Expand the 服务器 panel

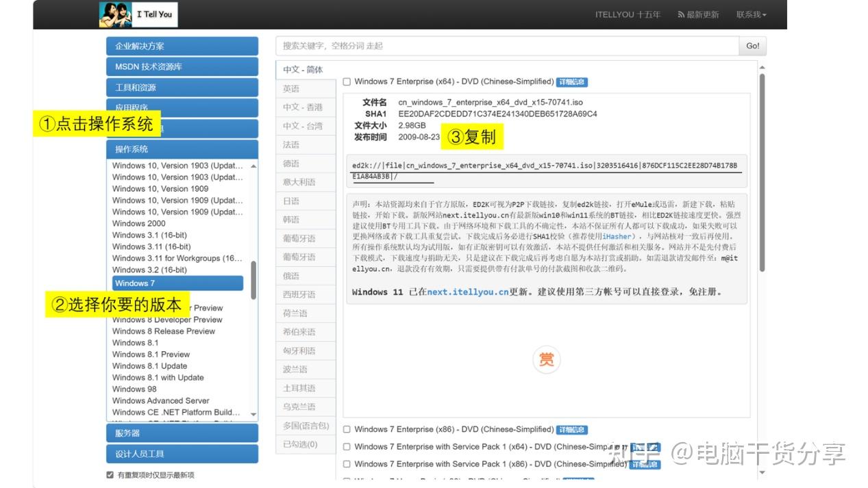tap(182, 433)
